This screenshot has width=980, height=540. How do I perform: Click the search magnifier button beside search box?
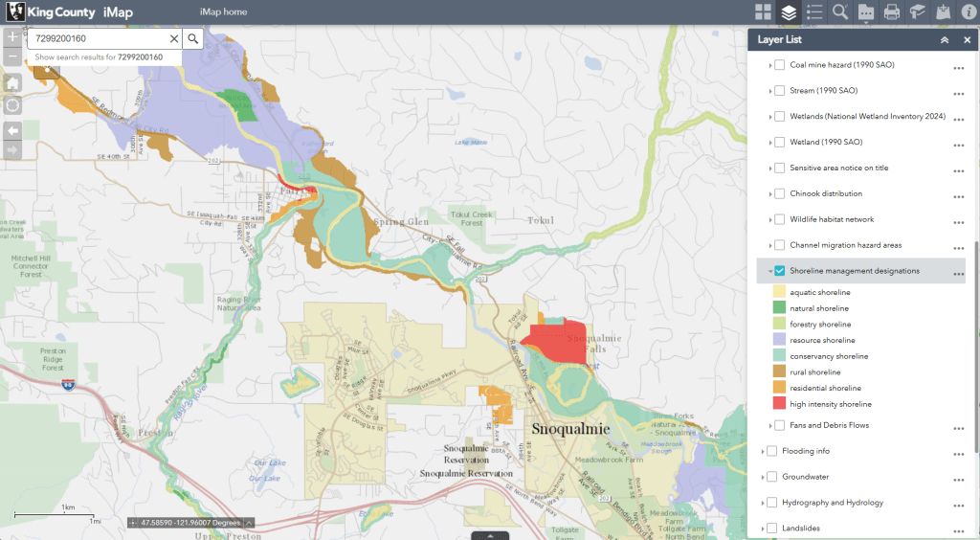pyautogui.click(x=192, y=38)
